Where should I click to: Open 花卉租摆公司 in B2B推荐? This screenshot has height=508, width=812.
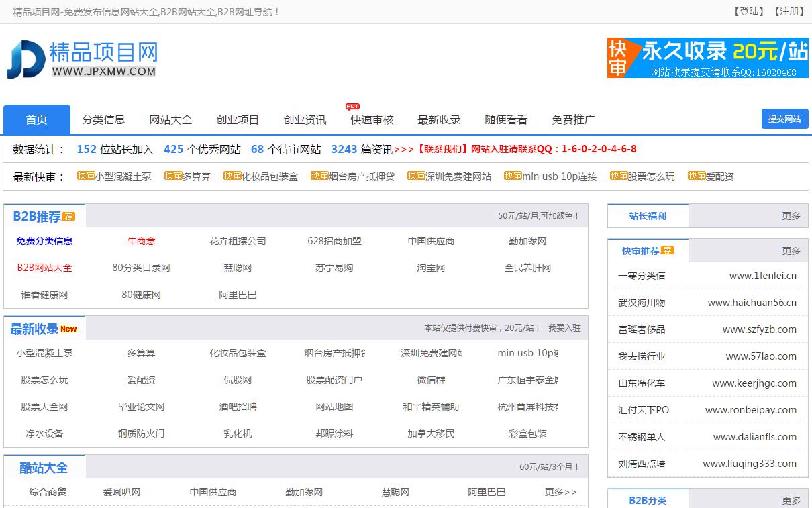tap(238, 241)
